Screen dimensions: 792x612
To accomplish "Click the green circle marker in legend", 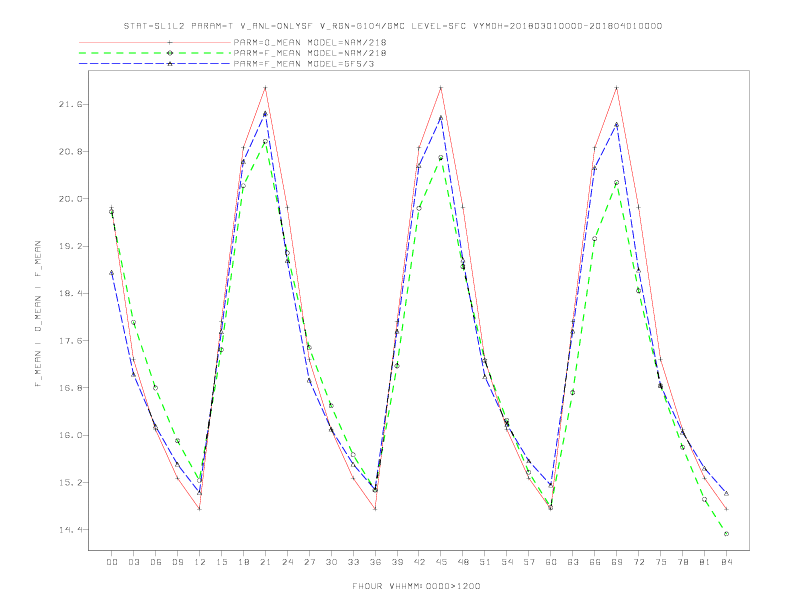I will point(170,53).
